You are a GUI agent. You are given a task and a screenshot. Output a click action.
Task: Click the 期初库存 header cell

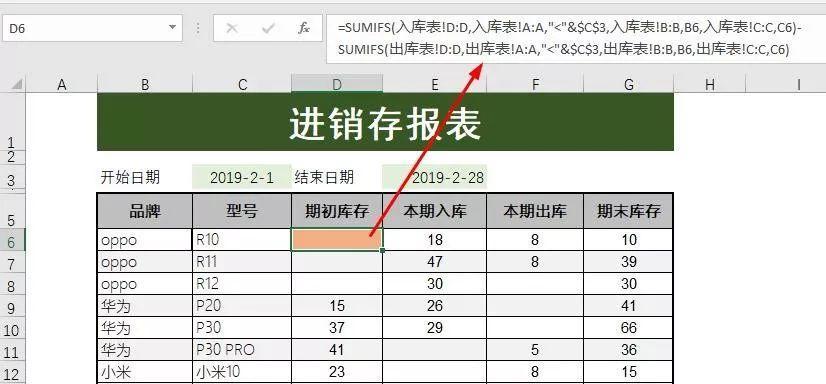[337, 211]
